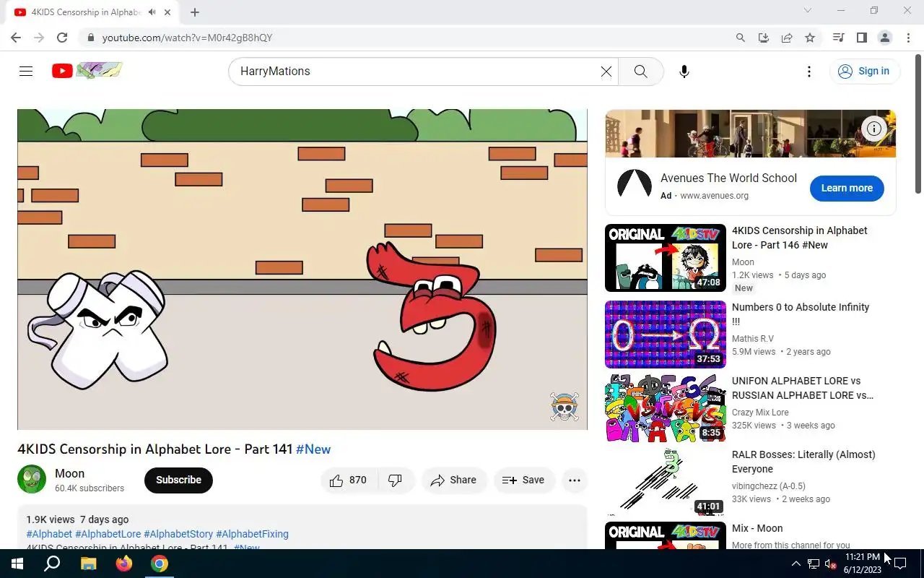This screenshot has height=578, width=924.
Task: Close the 4KIDS Censorship browser tab
Action: coord(168,12)
